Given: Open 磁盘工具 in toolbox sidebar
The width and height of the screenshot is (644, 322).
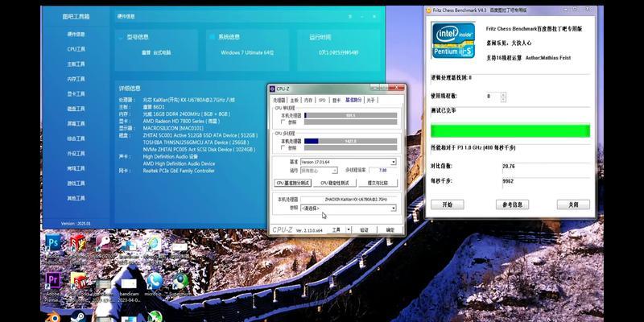Looking at the screenshot, I should (x=76, y=109).
